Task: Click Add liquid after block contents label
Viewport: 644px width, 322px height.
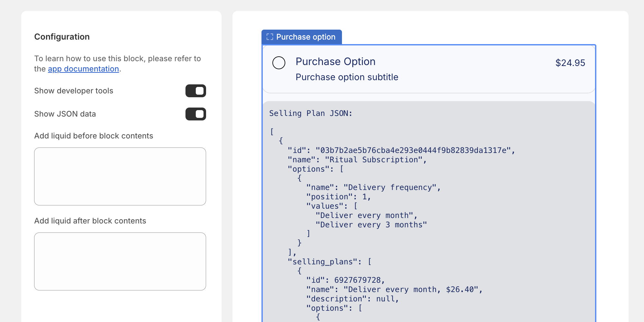Action: pos(90,221)
